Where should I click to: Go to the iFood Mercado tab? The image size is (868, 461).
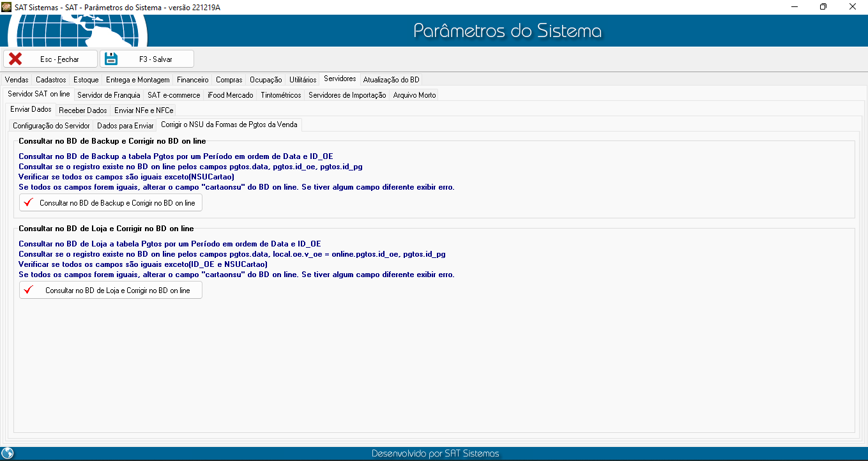click(x=230, y=95)
